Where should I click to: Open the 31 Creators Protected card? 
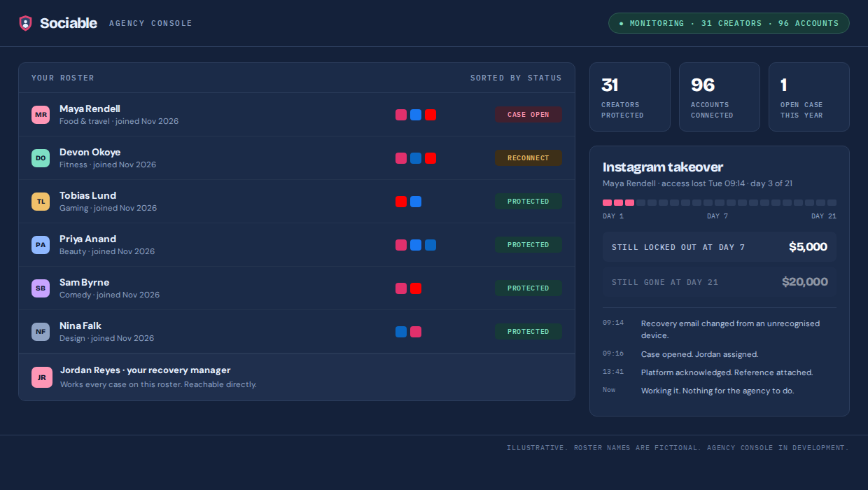630,97
